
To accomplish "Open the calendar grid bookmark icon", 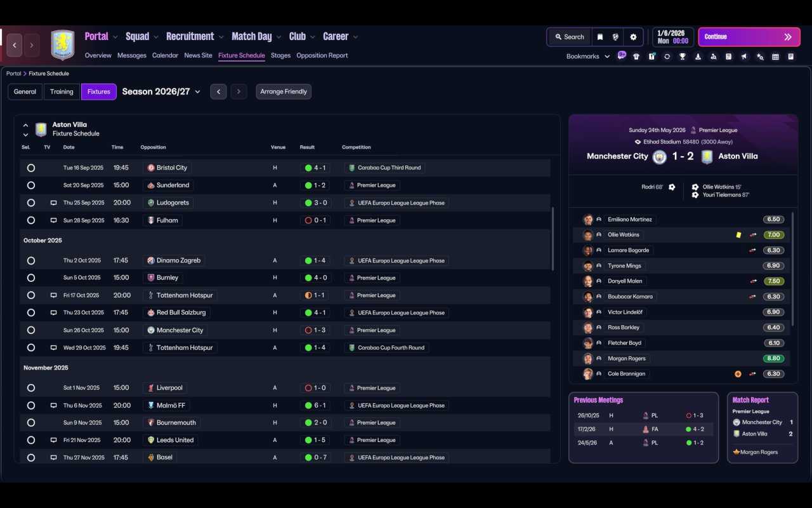I will (775, 57).
